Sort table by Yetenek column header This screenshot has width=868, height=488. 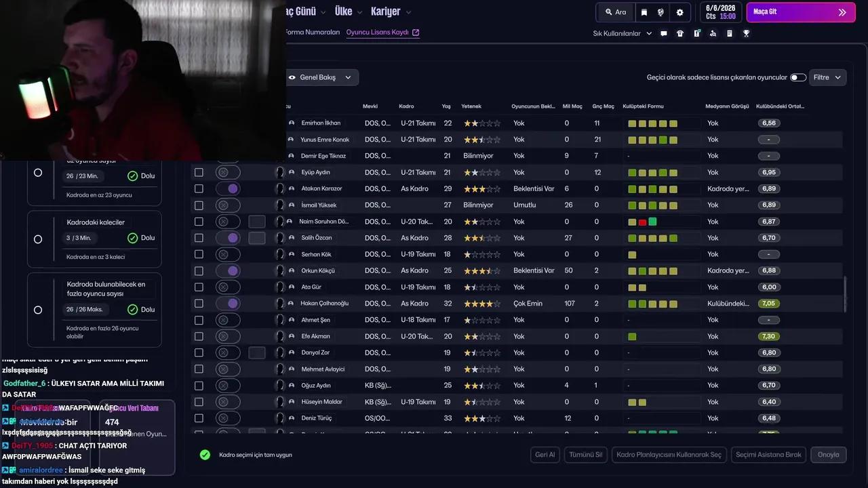(x=471, y=106)
